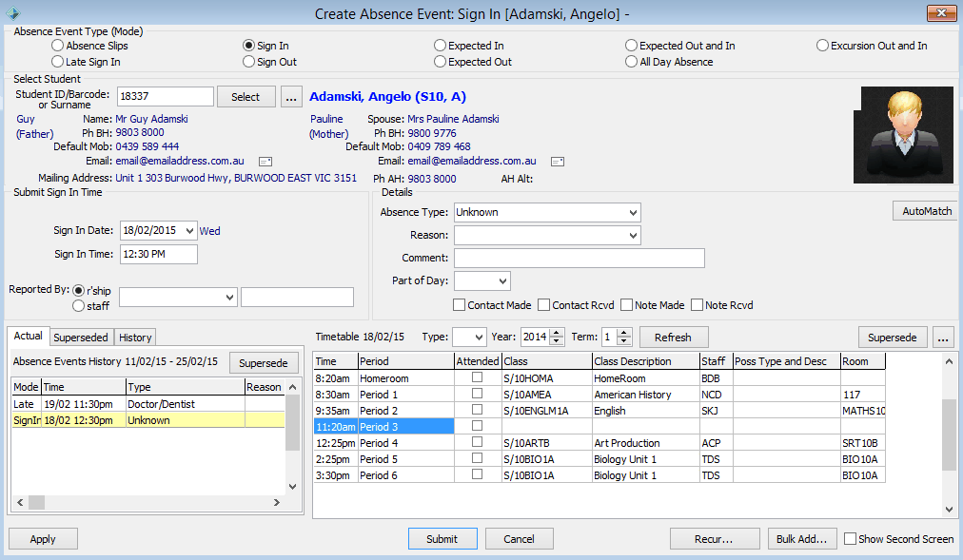Choose the Expected In mode

point(440,46)
